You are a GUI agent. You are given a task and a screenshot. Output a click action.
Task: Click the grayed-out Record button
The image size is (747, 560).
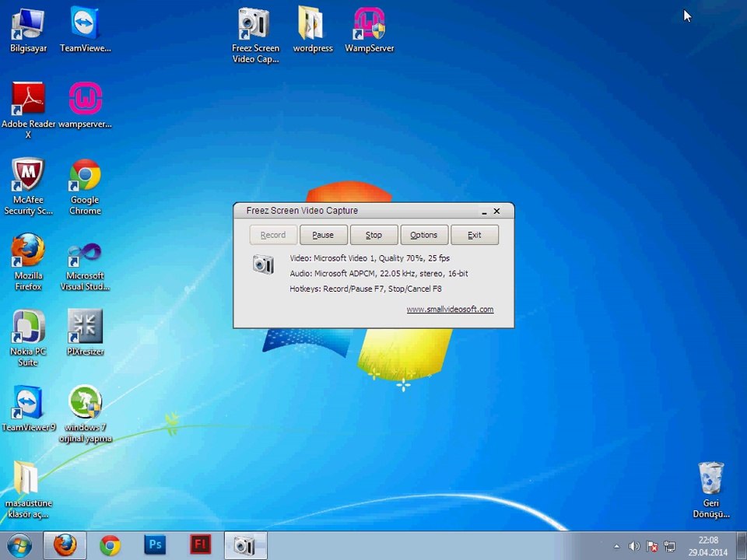[273, 235]
